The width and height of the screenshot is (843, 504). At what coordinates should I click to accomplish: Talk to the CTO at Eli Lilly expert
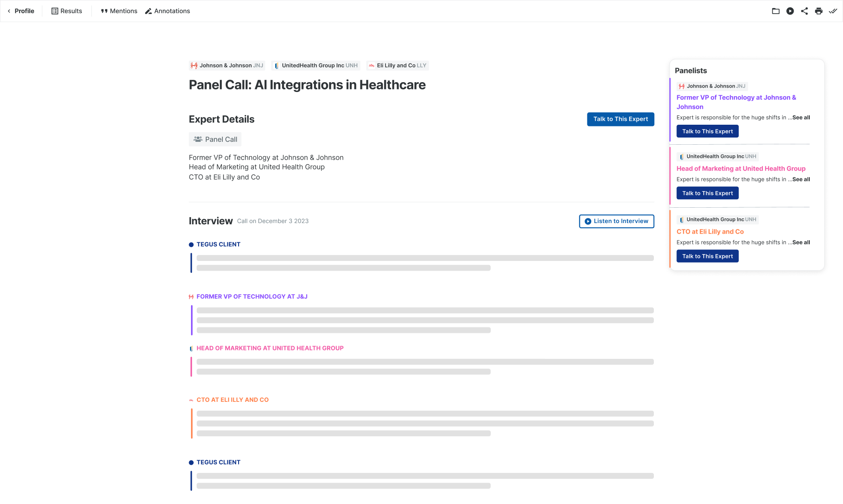point(707,256)
